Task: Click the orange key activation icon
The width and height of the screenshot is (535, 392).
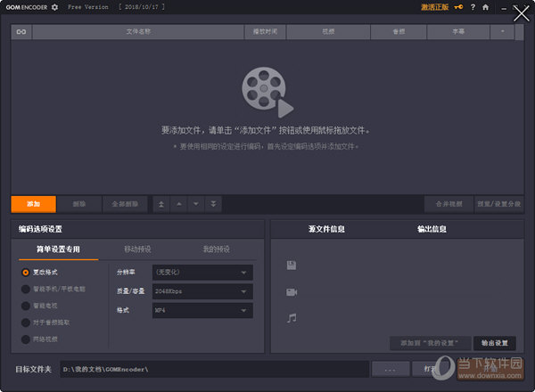Action: click(458, 7)
